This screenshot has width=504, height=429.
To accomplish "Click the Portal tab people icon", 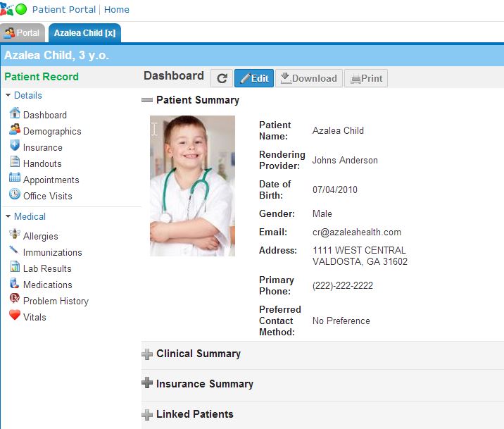I will (x=10, y=33).
